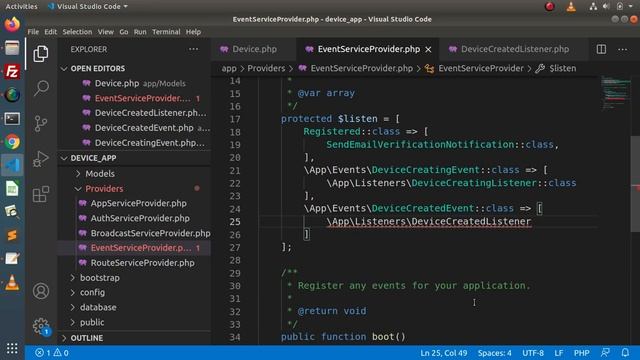Open Sublime Text from the dock
640x360 pixels.
click(12, 235)
